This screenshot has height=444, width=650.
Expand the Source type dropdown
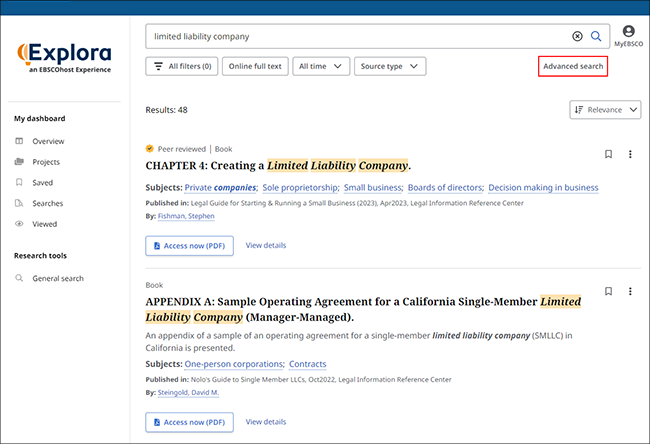(390, 66)
